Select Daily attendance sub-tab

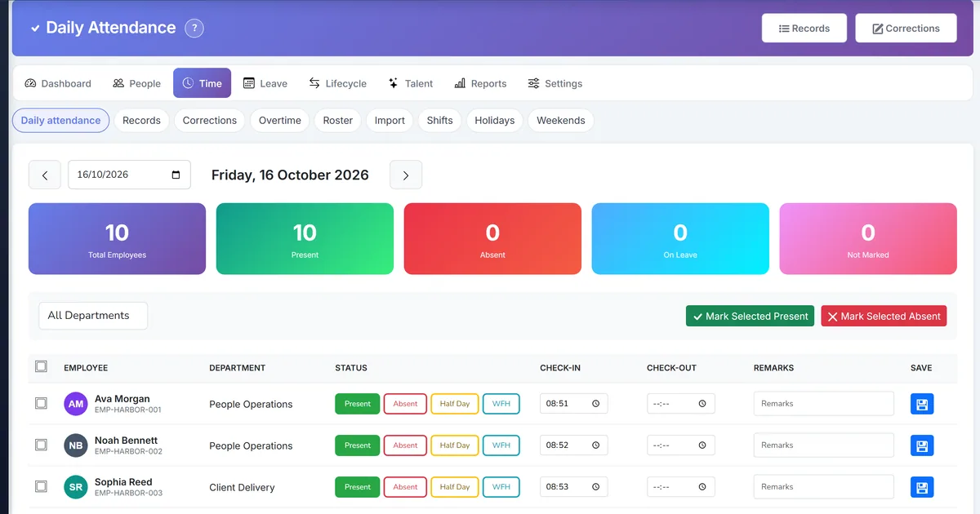coord(60,120)
